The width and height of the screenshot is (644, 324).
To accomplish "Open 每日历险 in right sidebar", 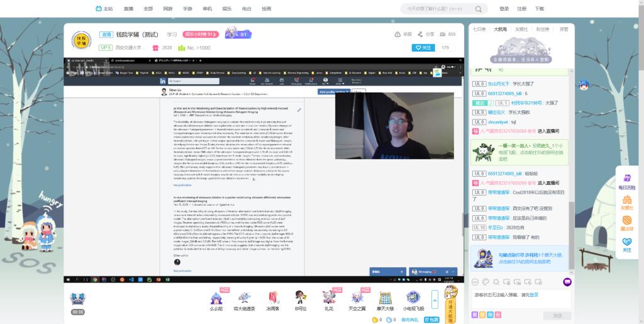I will (x=627, y=182).
